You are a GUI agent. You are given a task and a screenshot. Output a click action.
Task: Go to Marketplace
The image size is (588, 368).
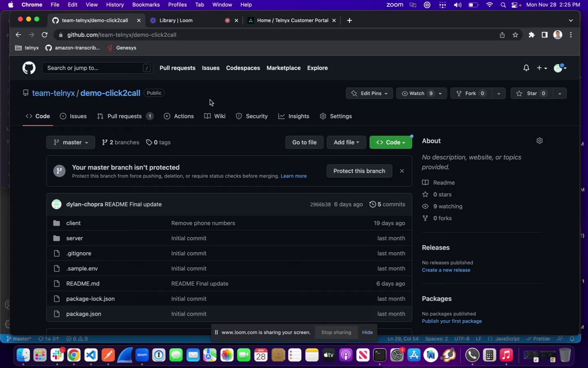coord(283,68)
